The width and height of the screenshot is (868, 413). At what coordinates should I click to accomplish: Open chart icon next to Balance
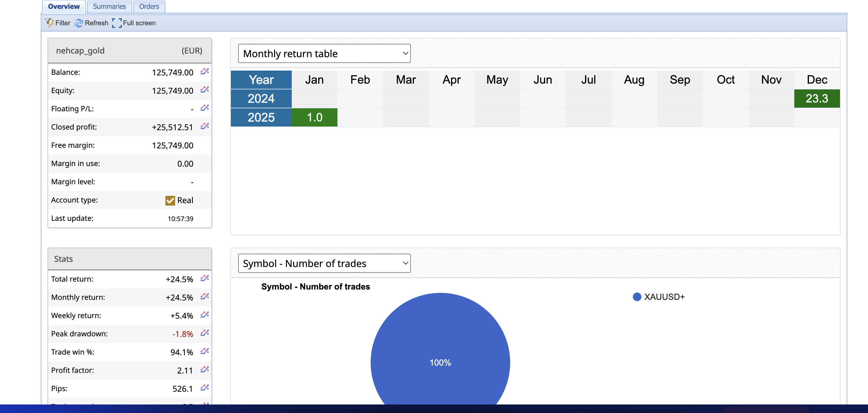(205, 71)
